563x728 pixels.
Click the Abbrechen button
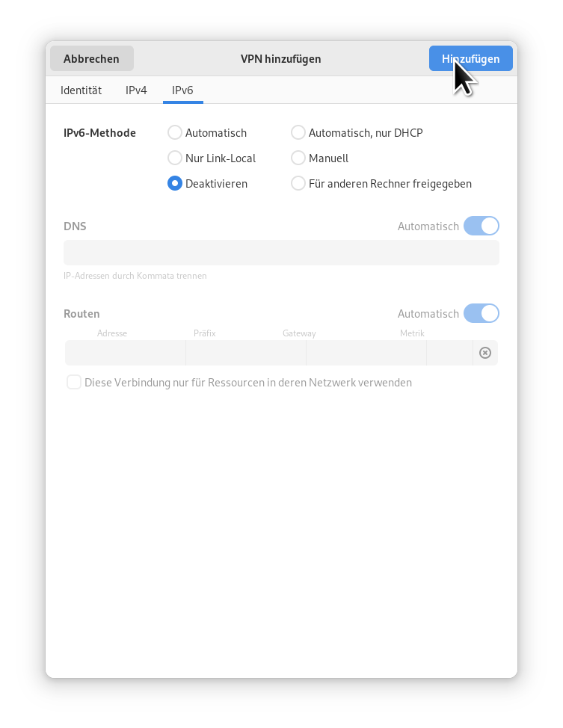tap(91, 58)
